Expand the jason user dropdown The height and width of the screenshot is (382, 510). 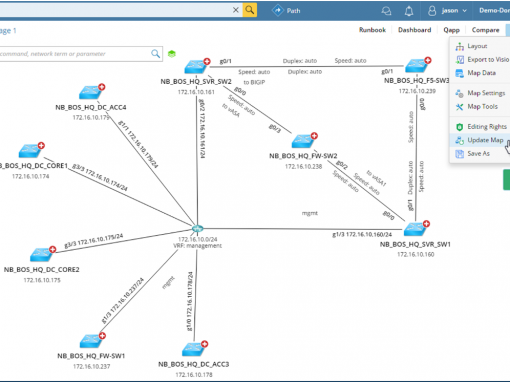click(x=447, y=11)
